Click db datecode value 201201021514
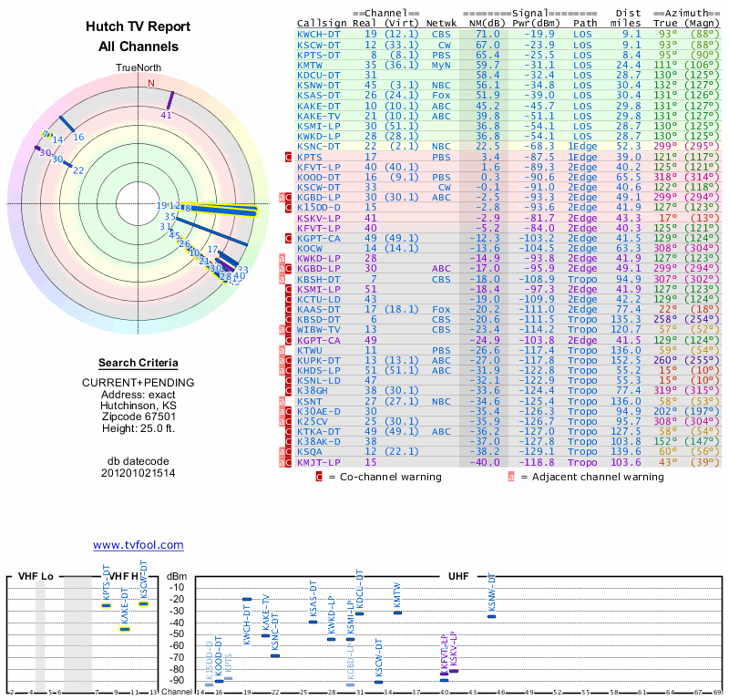The width and height of the screenshot is (729, 700). (139, 473)
